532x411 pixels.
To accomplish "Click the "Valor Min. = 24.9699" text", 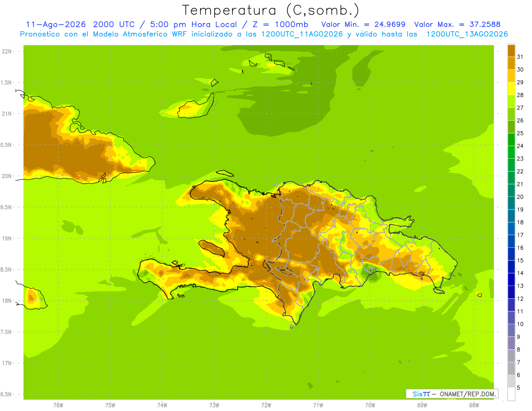I will click(363, 24).
